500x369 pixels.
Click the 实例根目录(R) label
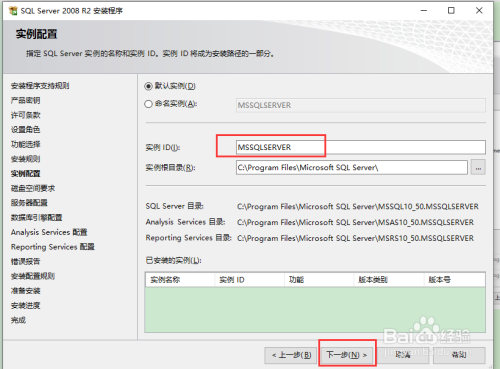pyautogui.click(x=170, y=168)
